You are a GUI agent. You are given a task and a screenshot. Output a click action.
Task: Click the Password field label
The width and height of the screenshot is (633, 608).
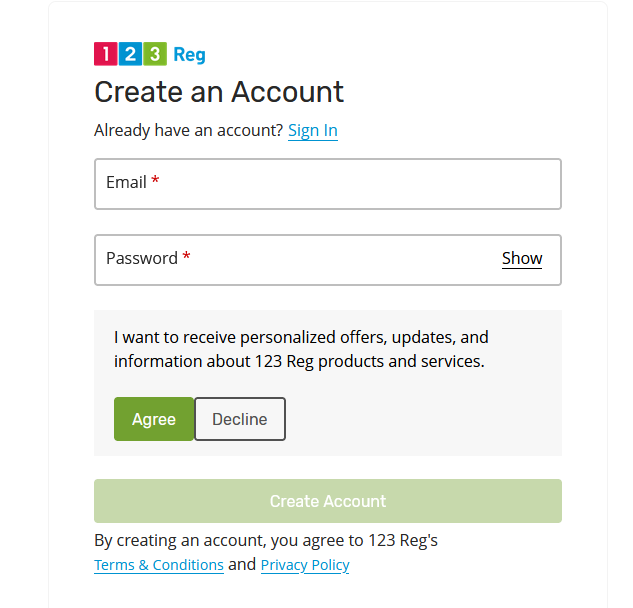[x=142, y=258]
